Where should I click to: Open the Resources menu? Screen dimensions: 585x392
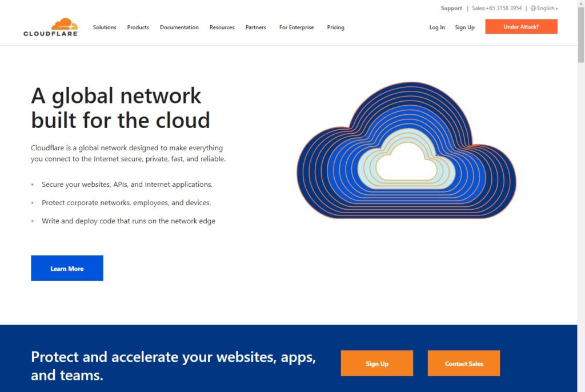(x=222, y=27)
